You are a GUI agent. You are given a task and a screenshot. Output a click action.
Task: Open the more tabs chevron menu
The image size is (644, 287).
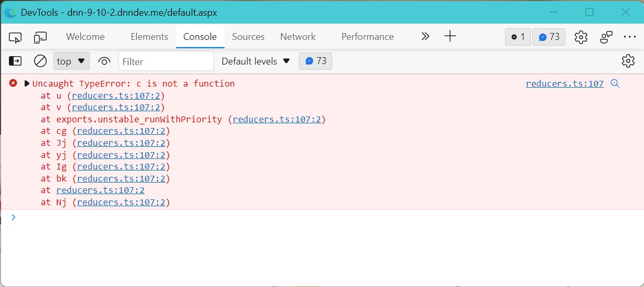(x=425, y=37)
